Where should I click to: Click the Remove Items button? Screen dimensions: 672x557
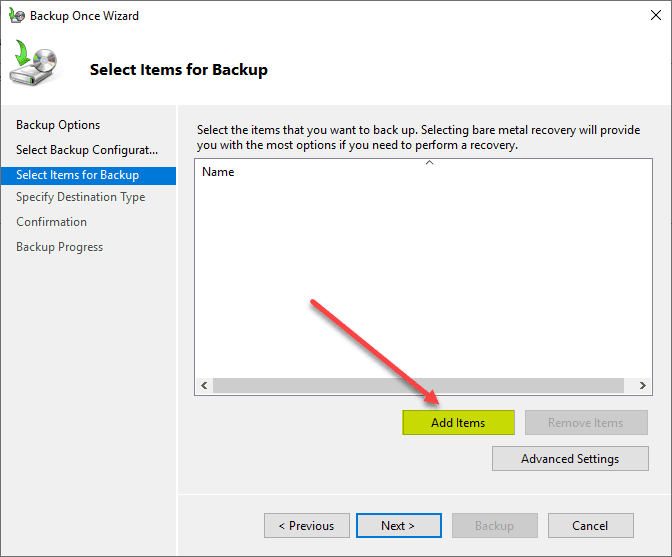click(x=585, y=423)
